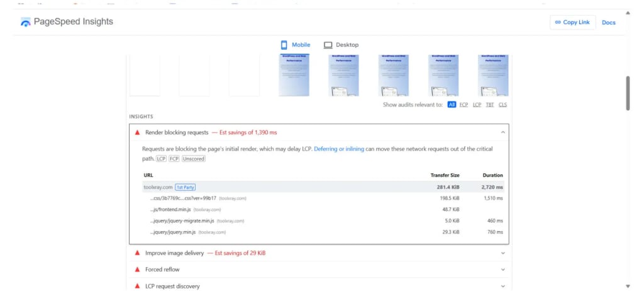This screenshot has width=644, height=291.
Task: Click the 460 ms duration value
Action: tap(496, 221)
